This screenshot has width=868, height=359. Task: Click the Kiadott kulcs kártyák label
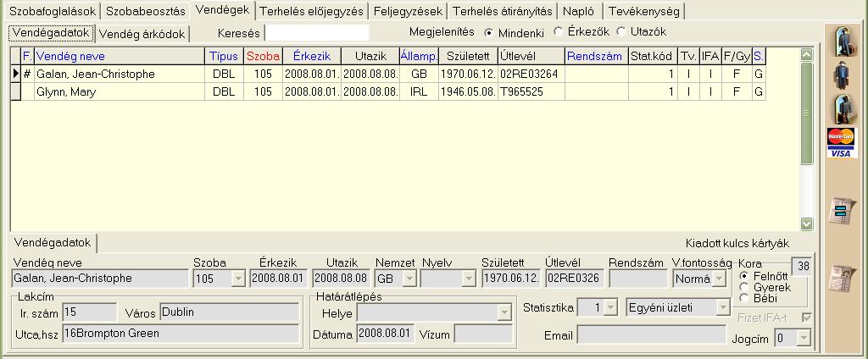click(737, 243)
